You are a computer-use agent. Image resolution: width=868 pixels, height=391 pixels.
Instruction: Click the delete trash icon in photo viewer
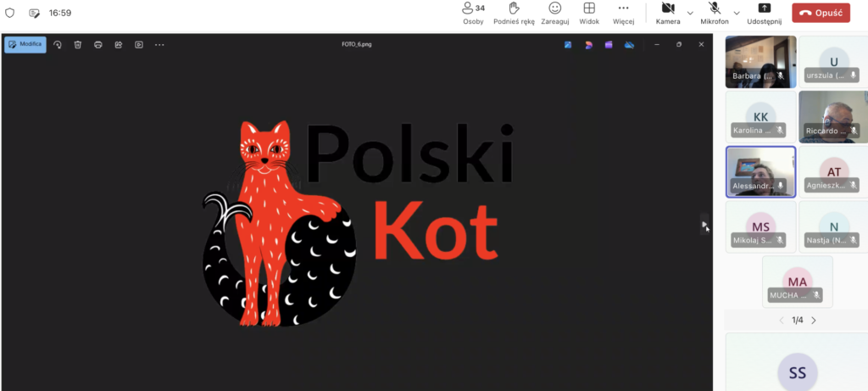click(77, 44)
